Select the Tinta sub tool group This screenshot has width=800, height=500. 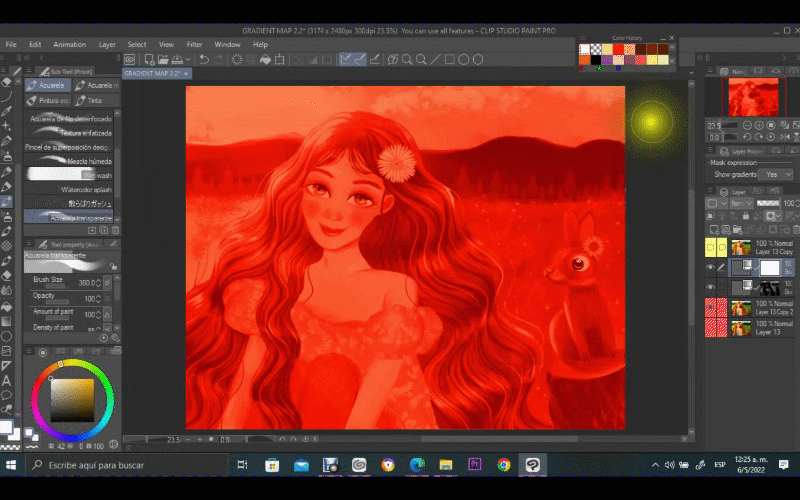94,101
